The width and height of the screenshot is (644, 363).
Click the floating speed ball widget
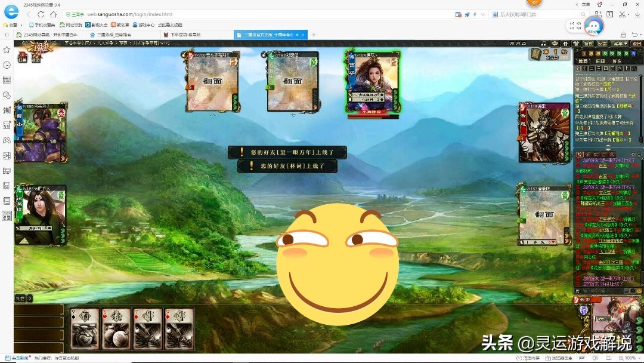pos(593,26)
